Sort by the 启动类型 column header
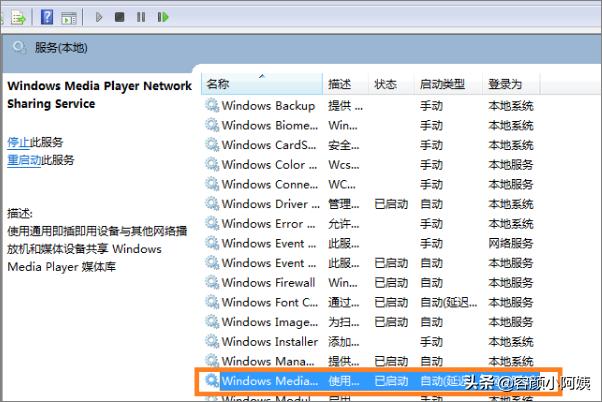The image size is (602, 402). 448,84
